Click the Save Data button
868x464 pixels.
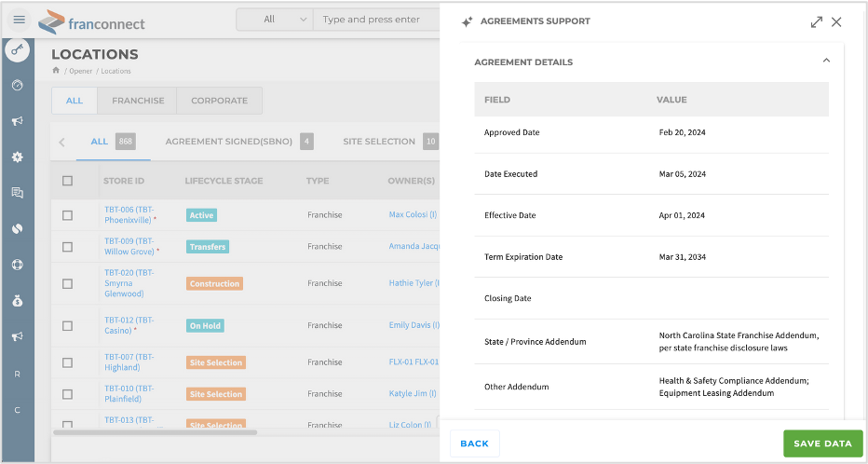822,444
